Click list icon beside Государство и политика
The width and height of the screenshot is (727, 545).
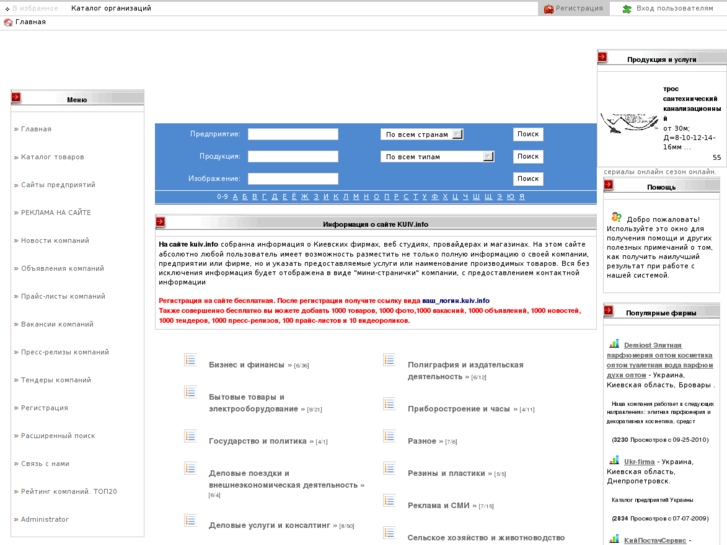190,436
